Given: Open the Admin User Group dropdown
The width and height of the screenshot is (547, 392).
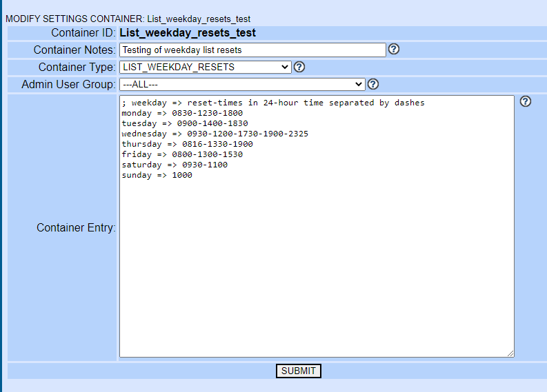Looking at the screenshot, I should coord(242,84).
